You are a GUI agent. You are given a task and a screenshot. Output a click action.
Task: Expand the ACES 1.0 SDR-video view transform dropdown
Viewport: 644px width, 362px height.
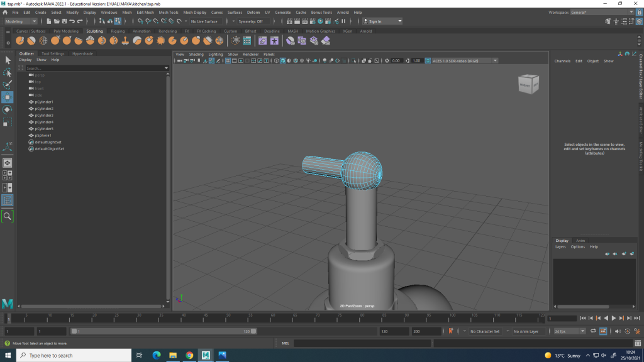pyautogui.click(x=462, y=61)
